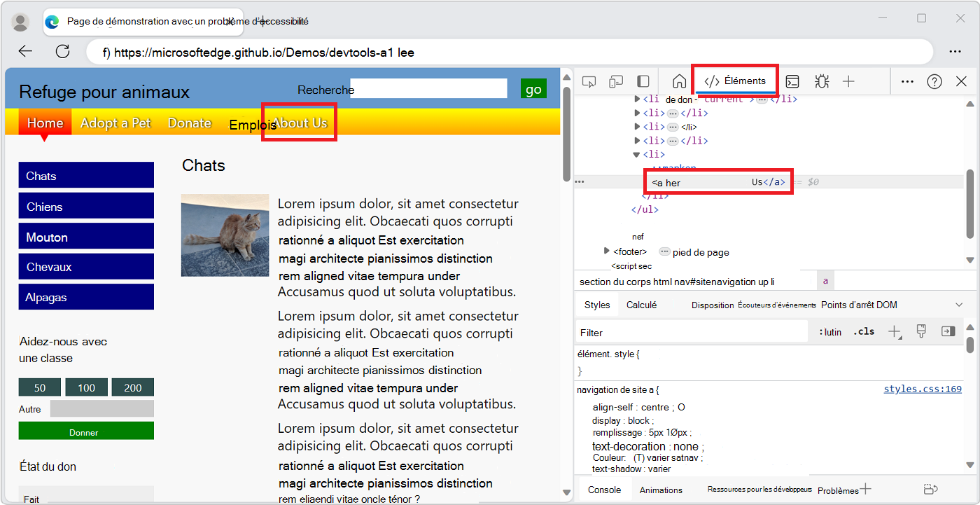Expand the footer node in DOM tree
Image resolution: width=980 pixels, height=505 pixels.
click(x=606, y=251)
